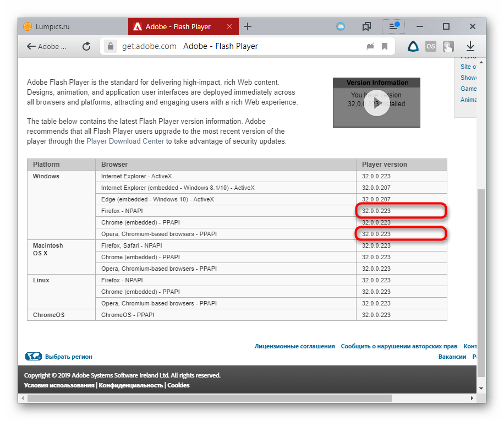This screenshot has width=504, height=421.
Task: Minimize the browser window
Action: coord(419,26)
